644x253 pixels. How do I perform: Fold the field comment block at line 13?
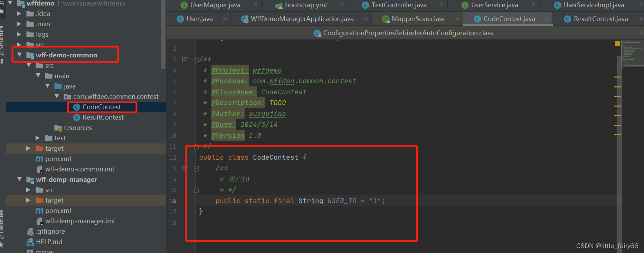pos(196,169)
